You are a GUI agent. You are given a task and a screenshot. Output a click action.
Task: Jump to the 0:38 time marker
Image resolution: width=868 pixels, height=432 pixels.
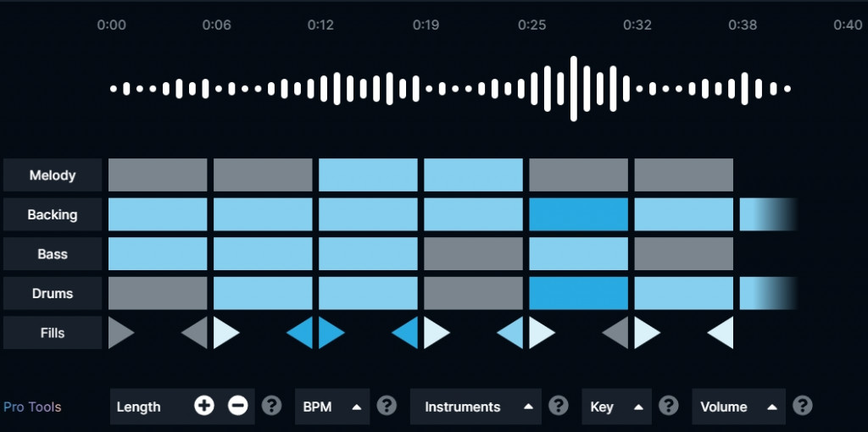pyautogui.click(x=743, y=25)
